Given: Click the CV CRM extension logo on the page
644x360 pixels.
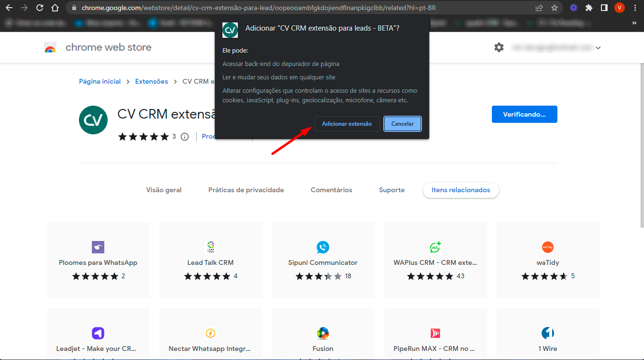Looking at the screenshot, I should click(93, 120).
